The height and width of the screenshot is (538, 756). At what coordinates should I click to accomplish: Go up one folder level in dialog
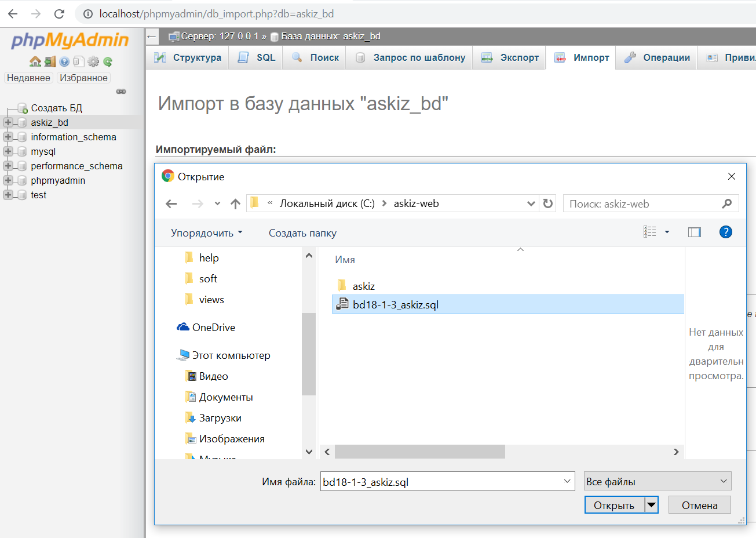(235, 203)
